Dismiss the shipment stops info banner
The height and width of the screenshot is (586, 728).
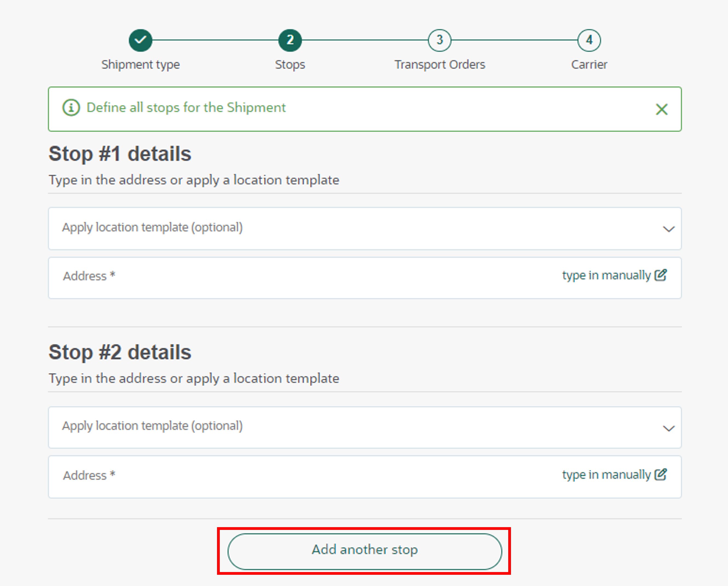(661, 109)
